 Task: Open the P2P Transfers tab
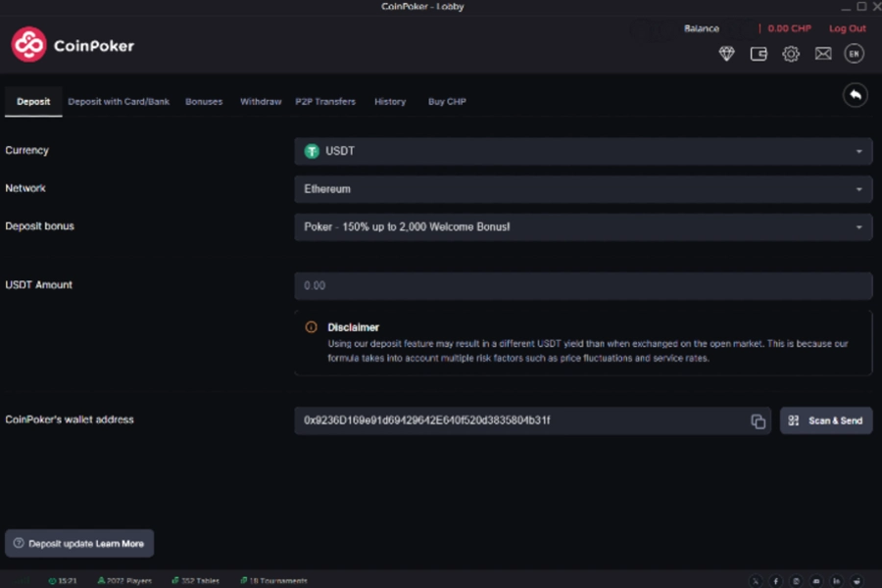pyautogui.click(x=325, y=101)
